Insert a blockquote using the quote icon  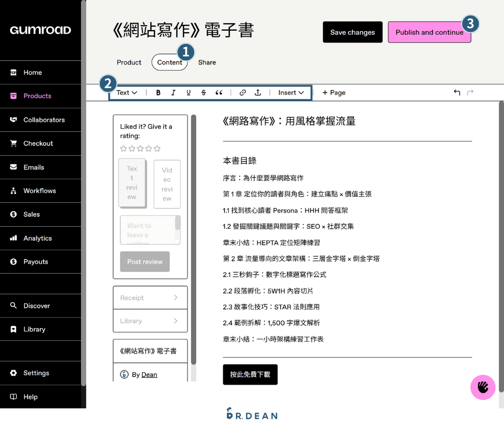[219, 93]
